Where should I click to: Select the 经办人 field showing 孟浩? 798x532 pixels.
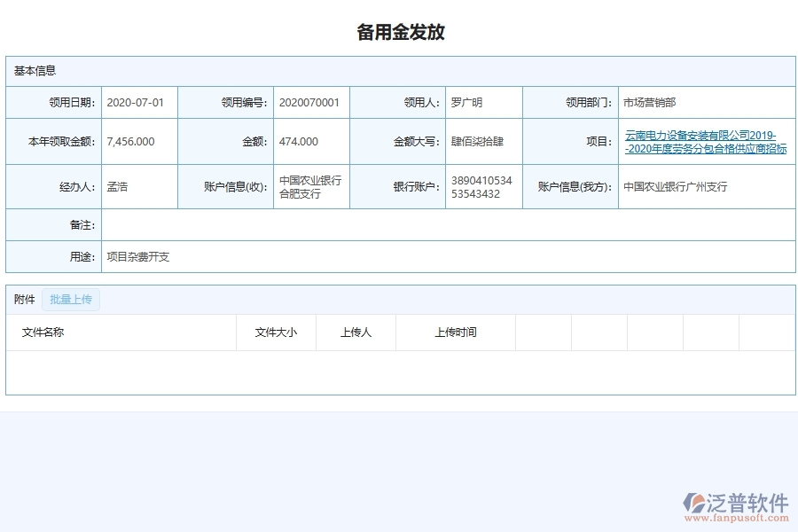[115, 186]
